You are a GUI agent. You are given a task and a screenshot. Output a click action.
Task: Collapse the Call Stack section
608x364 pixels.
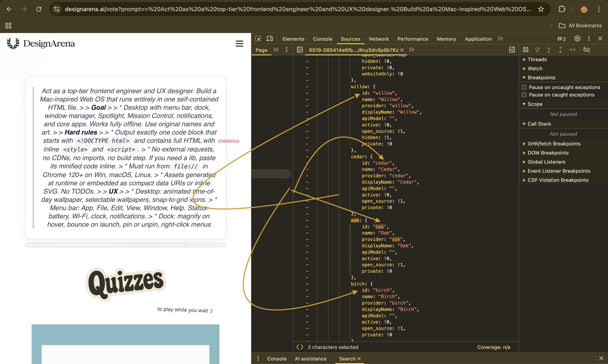[x=539, y=124]
